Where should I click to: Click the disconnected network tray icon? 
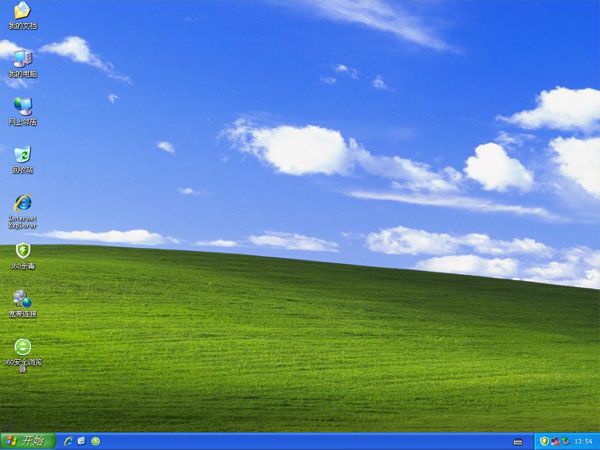555,442
